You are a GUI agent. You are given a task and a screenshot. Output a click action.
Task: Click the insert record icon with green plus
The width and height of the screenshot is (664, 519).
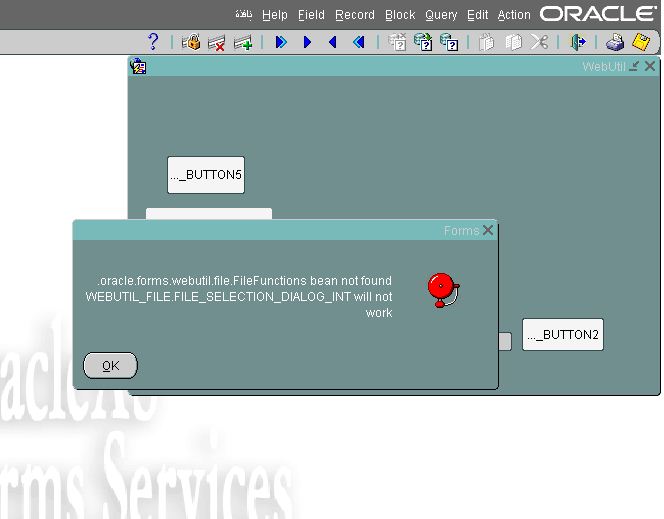coord(242,42)
